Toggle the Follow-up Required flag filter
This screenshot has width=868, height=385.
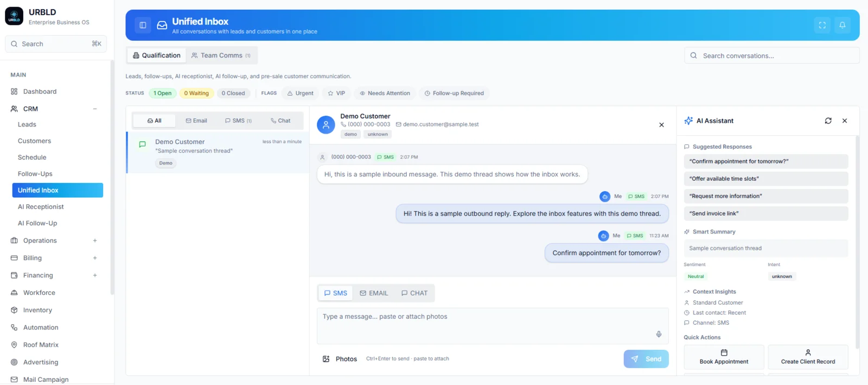tap(454, 93)
